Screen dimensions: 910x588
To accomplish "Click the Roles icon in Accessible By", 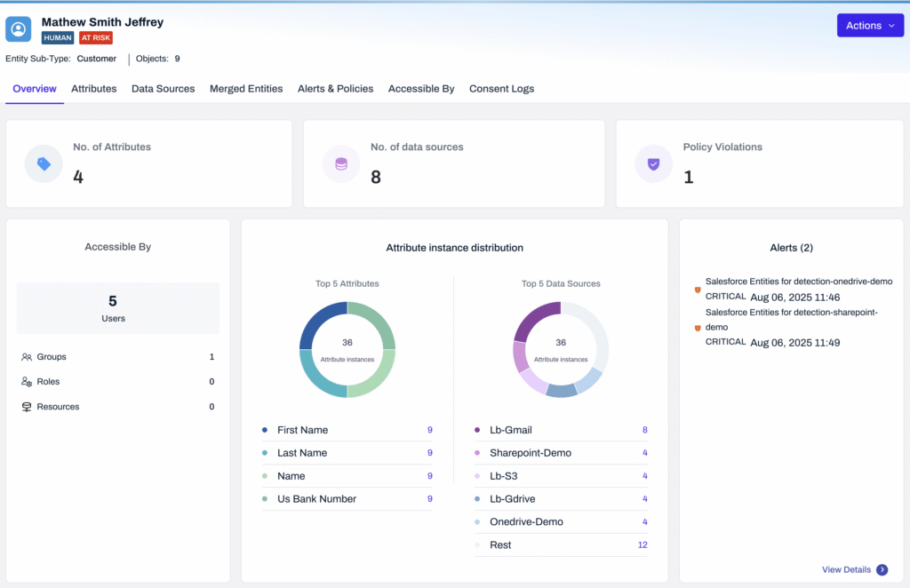I will tap(27, 382).
